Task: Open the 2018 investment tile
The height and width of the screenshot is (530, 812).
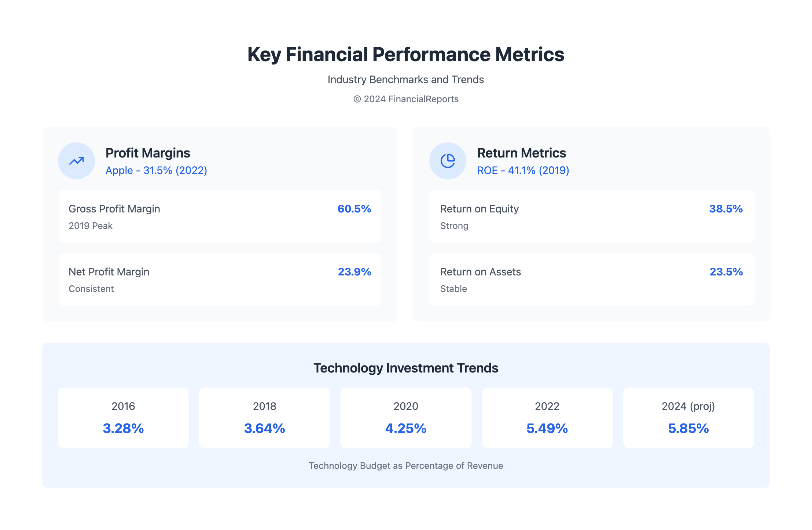Action: point(264,418)
